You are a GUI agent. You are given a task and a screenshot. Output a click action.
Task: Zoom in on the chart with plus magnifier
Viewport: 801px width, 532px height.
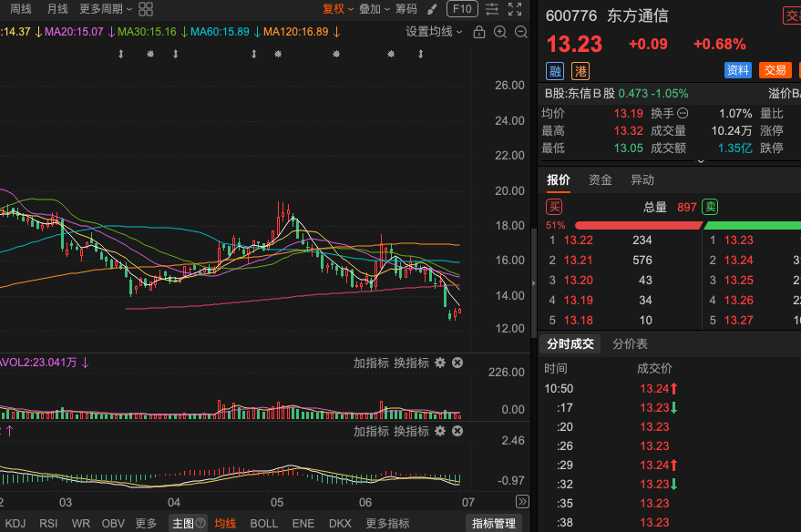pyautogui.click(x=500, y=32)
